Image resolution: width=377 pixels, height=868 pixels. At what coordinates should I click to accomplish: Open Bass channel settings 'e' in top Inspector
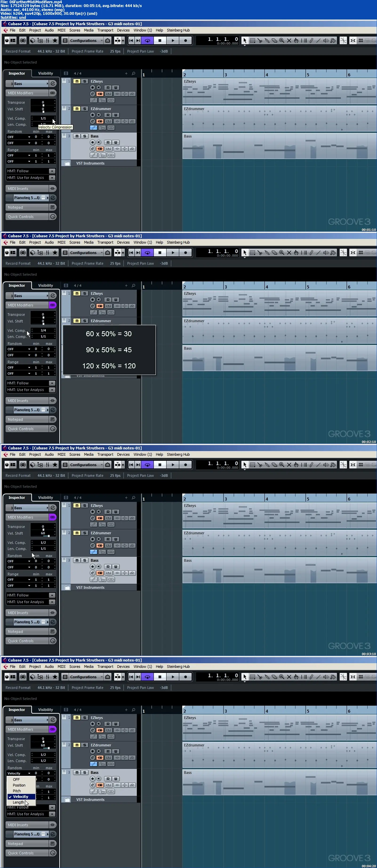pyautogui.click(x=53, y=84)
